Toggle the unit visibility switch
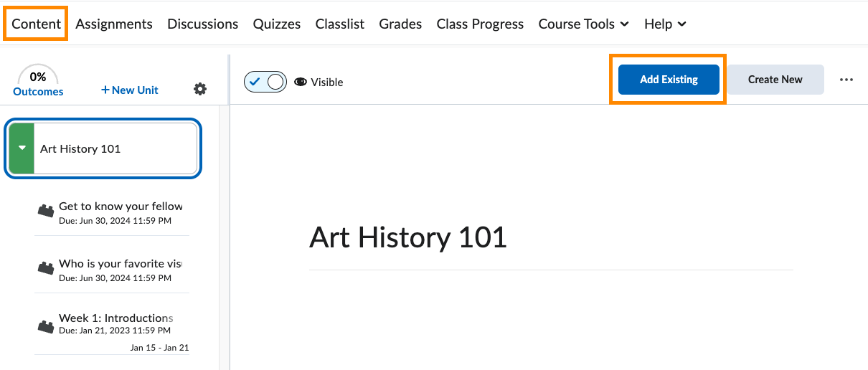This screenshot has width=868, height=370. point(265,82)
